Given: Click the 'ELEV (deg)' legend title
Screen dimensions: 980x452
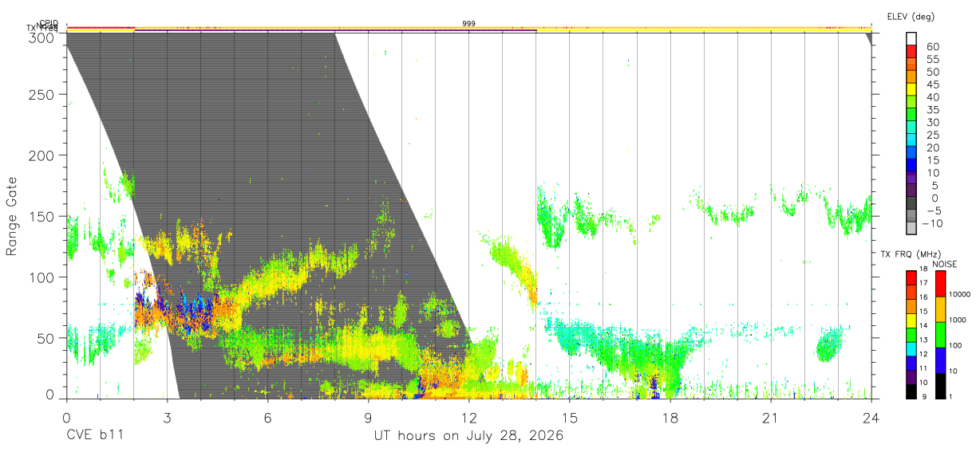Looking at the screenshot, I should [911, 17].
